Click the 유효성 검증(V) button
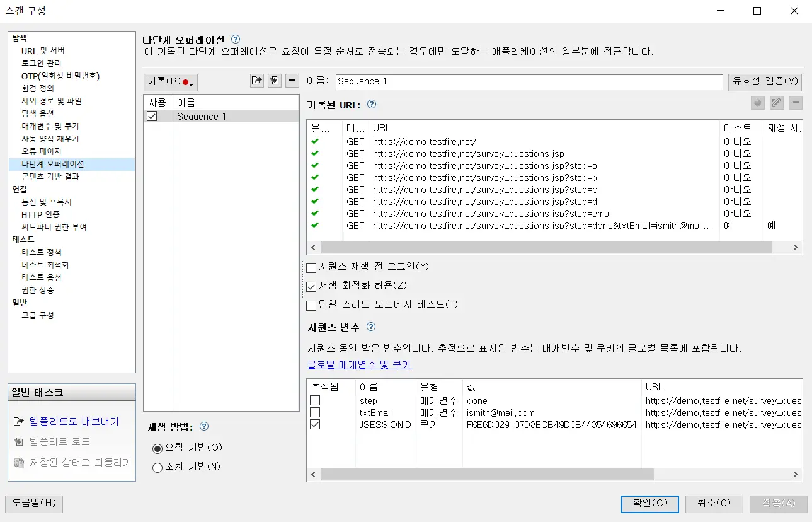 [x=765, y=81]
